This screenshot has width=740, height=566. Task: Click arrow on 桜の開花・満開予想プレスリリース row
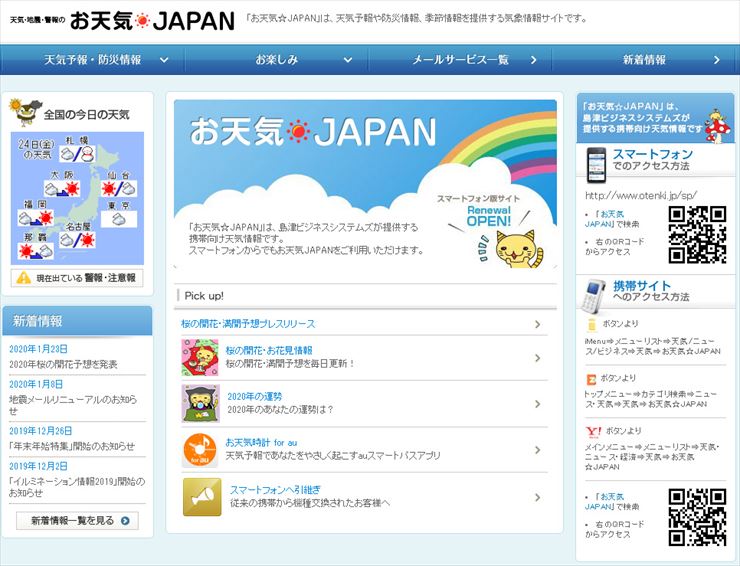[x=537, y=324]
